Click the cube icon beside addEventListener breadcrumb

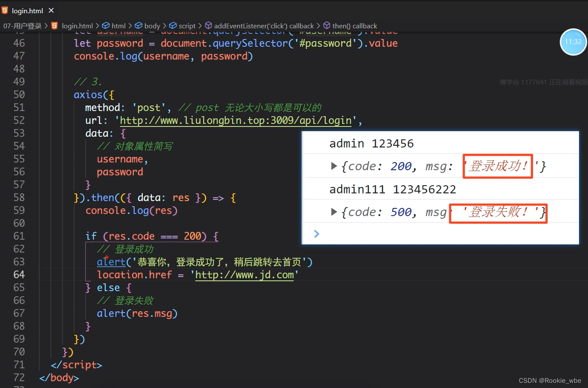(x=208, y=26)
